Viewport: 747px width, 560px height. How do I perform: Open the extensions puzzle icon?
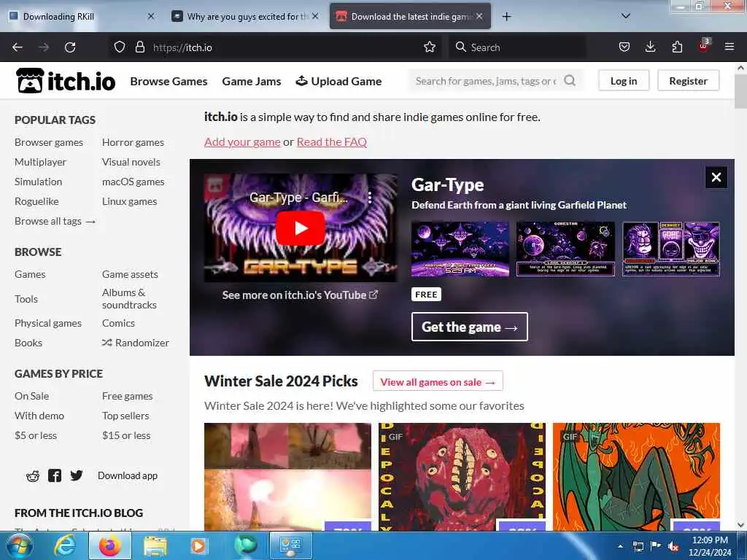[x=677, y=47]
